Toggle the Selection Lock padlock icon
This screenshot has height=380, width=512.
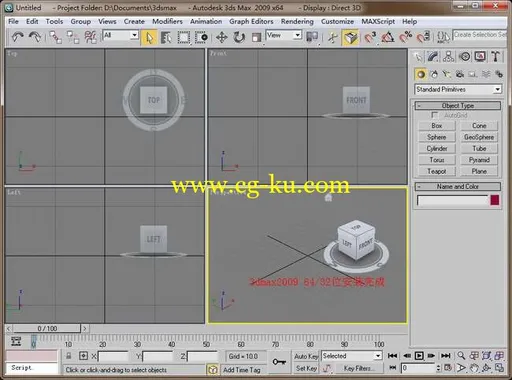tap(69, 356)
